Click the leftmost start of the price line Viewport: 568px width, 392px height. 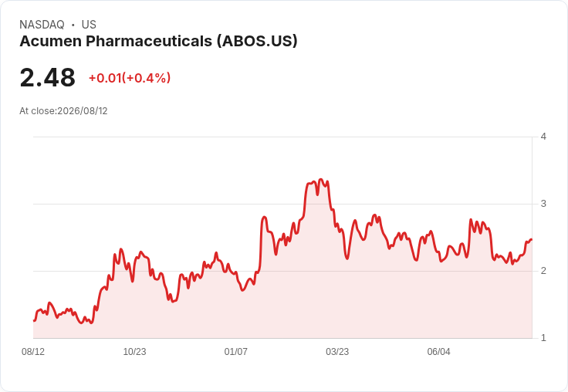(34, 320)
